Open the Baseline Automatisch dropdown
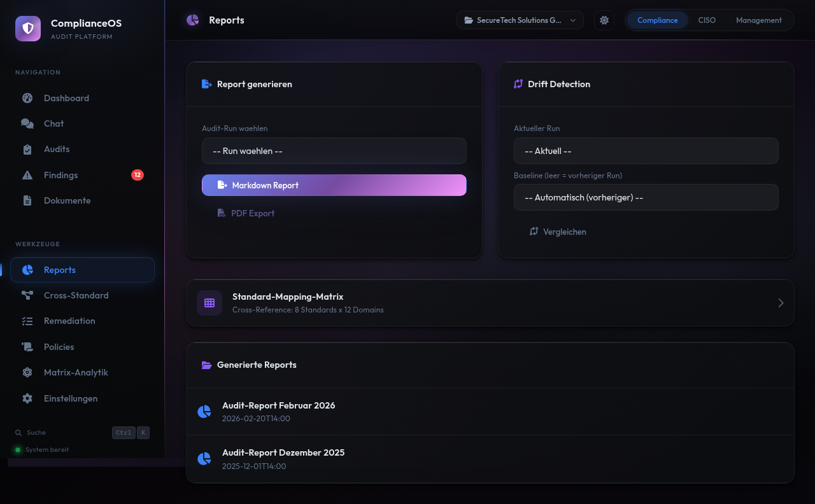815x504 pixels. [x=646, y=197]
